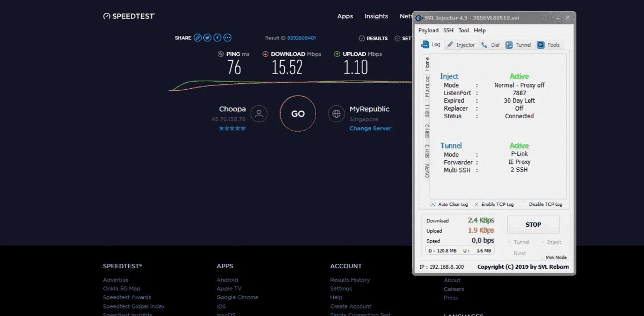Open the SSH menu

[x=448, y=31]
